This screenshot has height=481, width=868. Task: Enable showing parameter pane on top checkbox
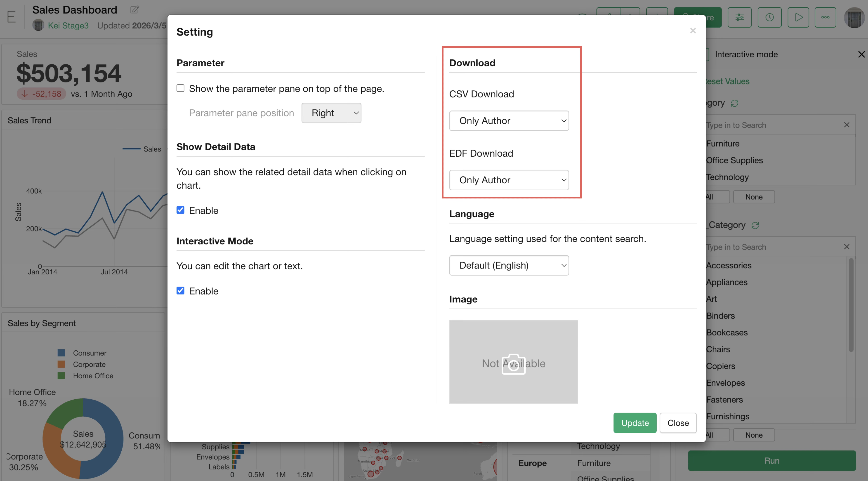point(181,88)
